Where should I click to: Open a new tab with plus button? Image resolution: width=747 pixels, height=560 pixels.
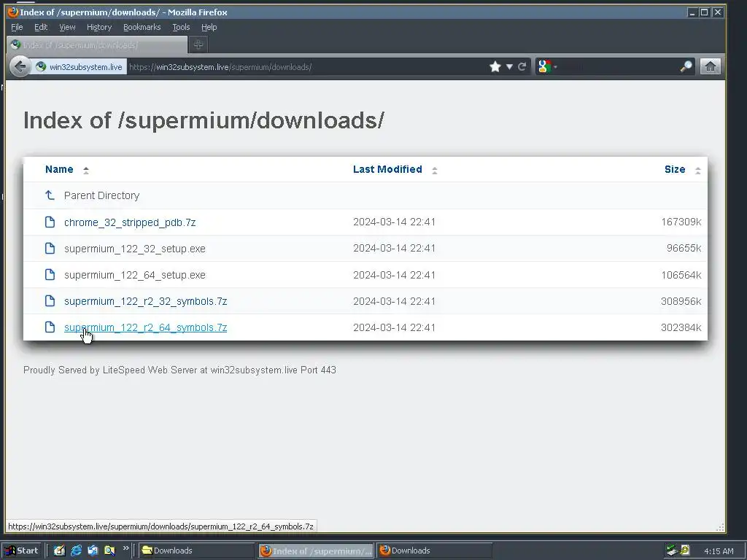(198, 44)
